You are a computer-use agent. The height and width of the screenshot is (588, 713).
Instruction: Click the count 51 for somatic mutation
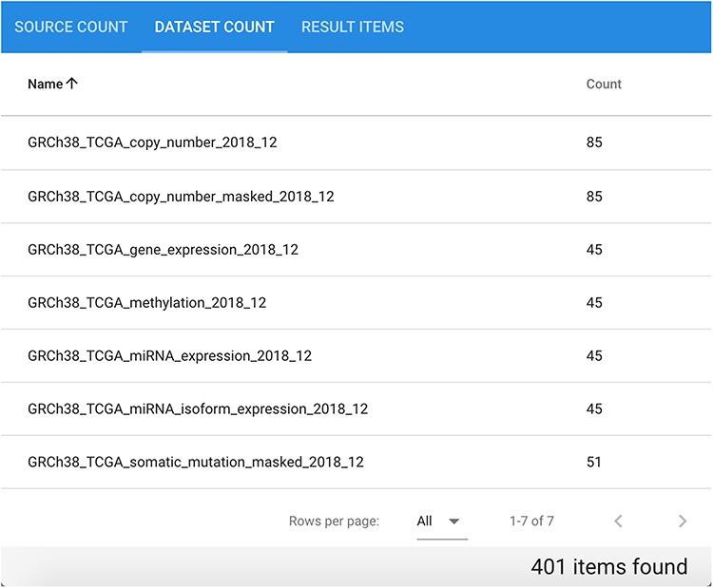[594, 463]
